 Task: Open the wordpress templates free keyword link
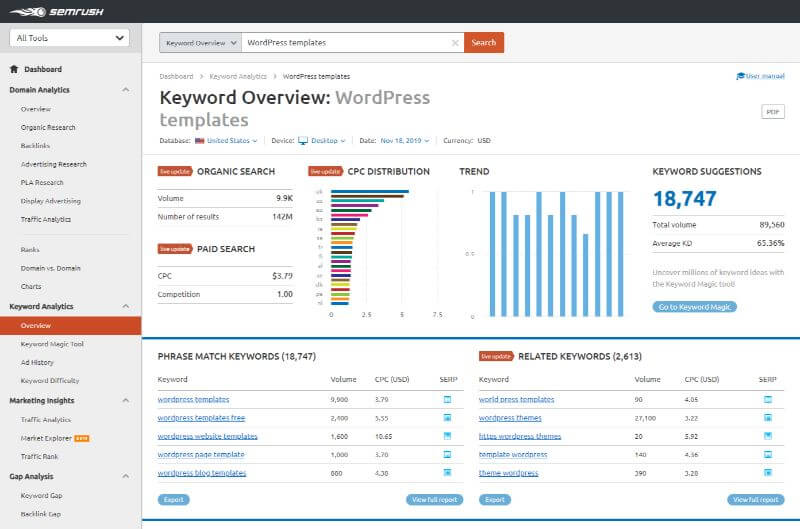202,418
